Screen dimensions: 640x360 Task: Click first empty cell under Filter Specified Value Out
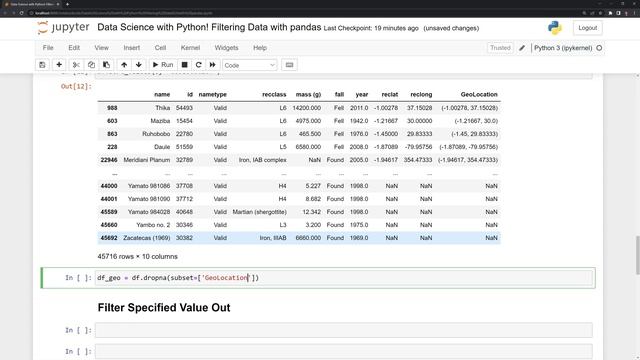coord(343,330)
